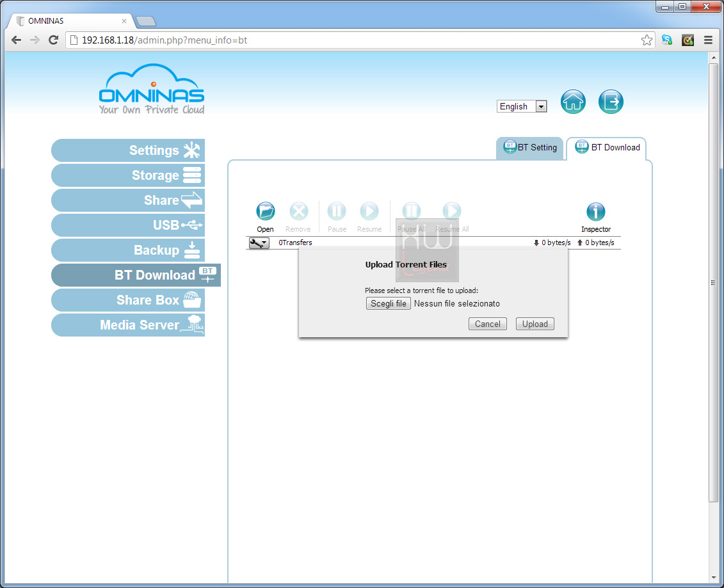Viewport: 724px width, 588px height.
Task: Open the Media Server sidebar menu
Action: click(x=128, y=325)
